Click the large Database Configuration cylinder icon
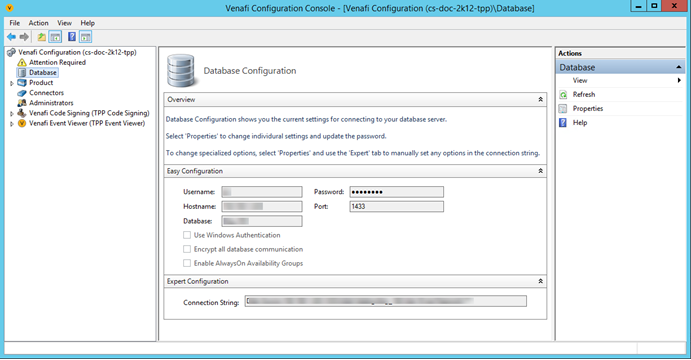The width and height of the screenshot is (691, 360). coord(181,71)
